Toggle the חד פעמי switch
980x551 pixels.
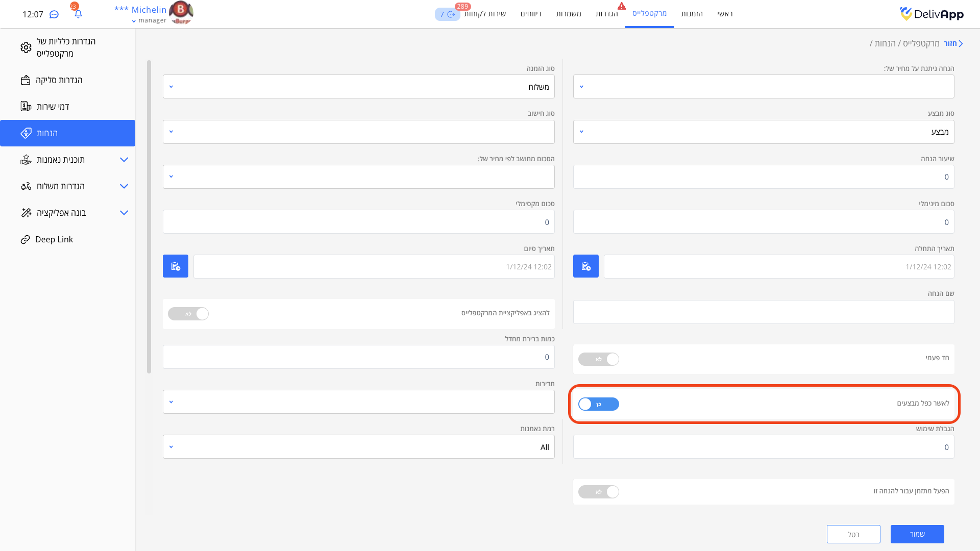[599, 359]
